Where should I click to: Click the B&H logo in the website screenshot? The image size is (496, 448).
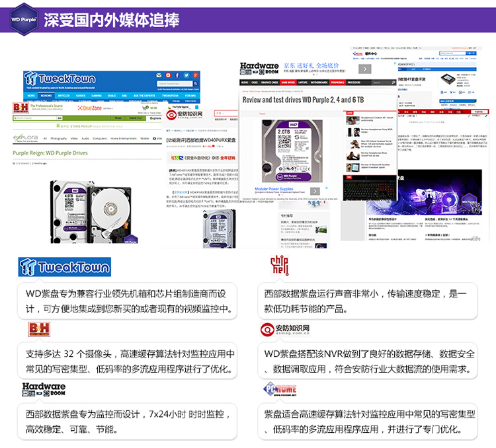point(21,108)
